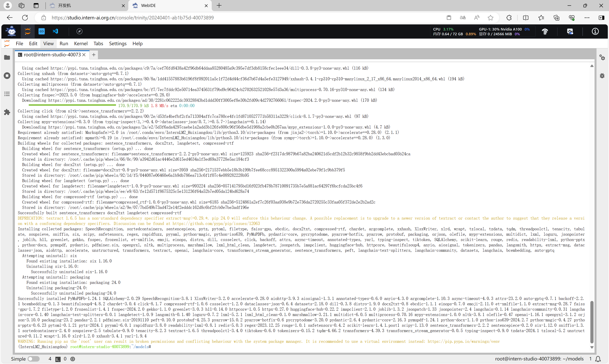Go back to the previous page
The image size is (609, 364).
(x=10, y=18)
